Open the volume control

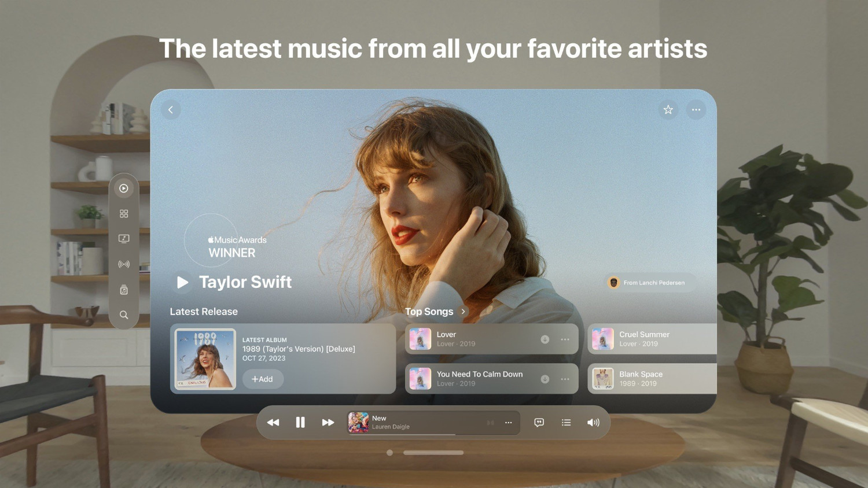click(x=593, y=423)
